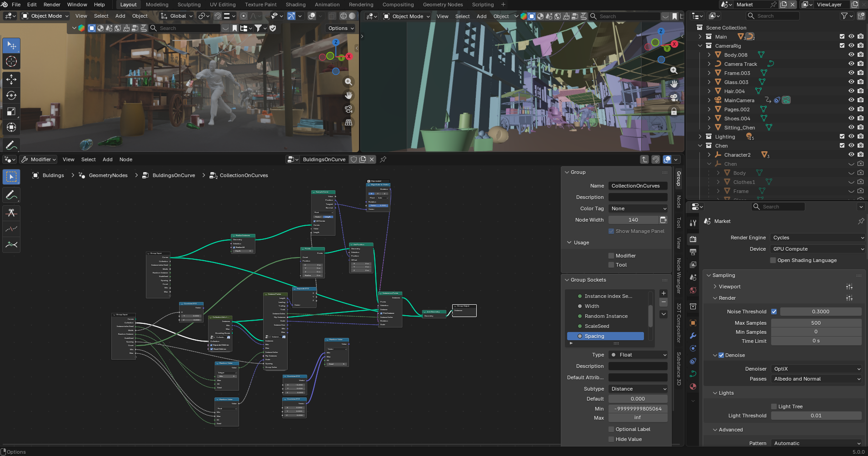The height and width of the screenshot is (456, 868).
Task: Remove selected group socket with minus button
Action: pyautogui.click(x=663, y=302)
